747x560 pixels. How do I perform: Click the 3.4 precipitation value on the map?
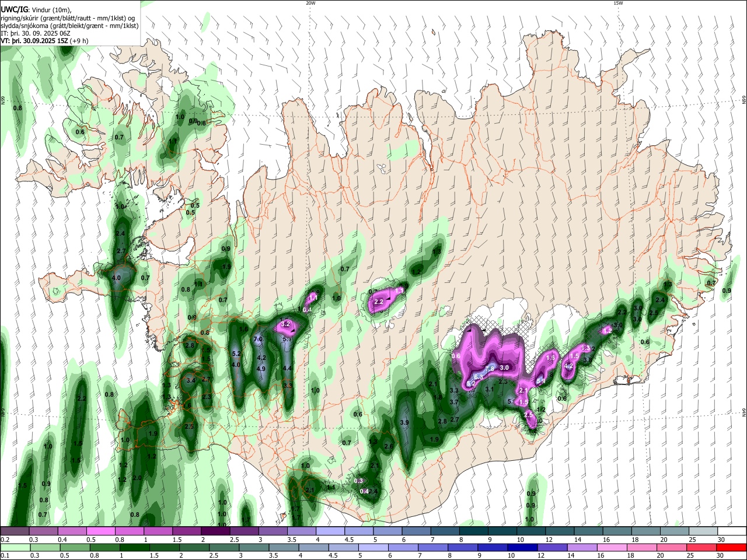click(190, 380)
